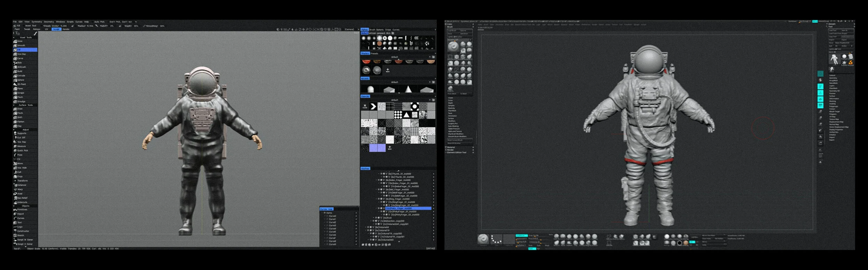This screenshot has height=270, width=868.
Task: Switch to the Render room tab
Action: pos(66,29)
